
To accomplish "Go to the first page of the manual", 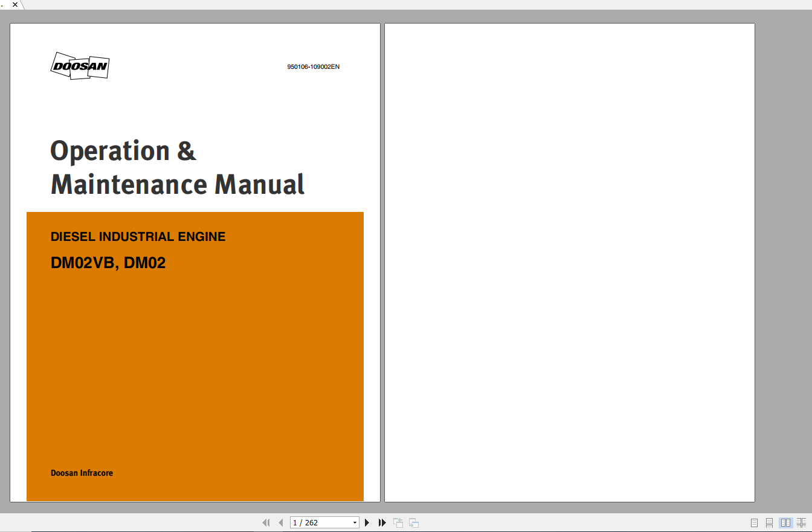I will tap(266, 522).
